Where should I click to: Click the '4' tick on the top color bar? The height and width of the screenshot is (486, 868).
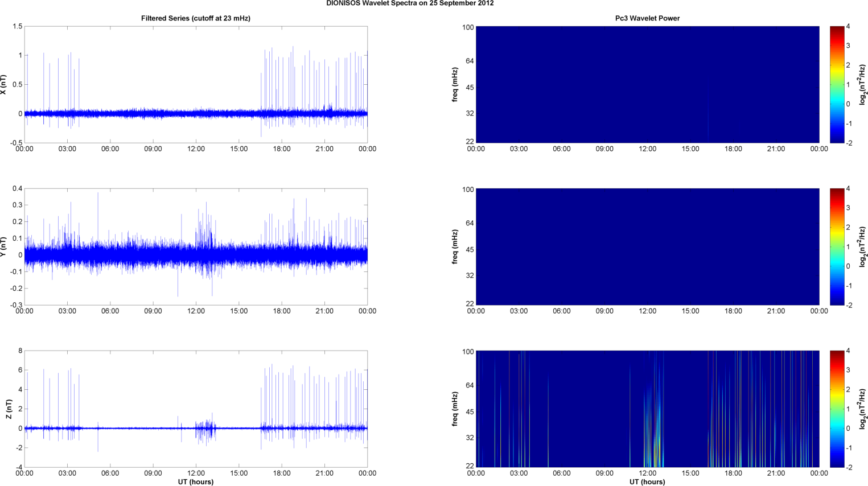pyautogui.click(x=848, y=27)
